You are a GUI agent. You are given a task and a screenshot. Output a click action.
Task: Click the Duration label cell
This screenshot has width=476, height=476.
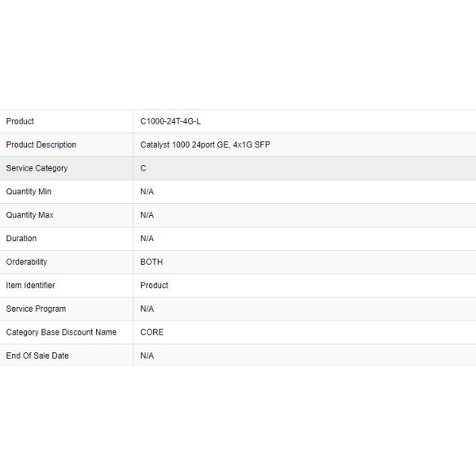click(x=21, y=238)
